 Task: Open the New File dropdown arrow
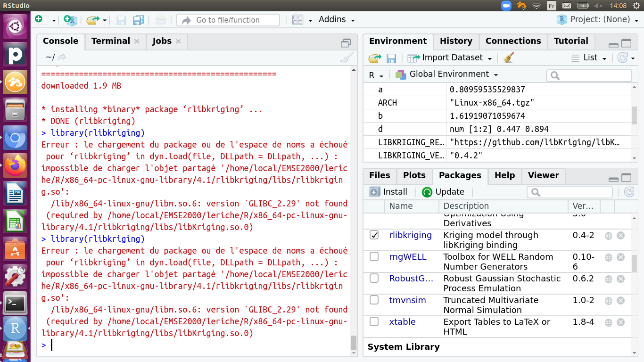(x=54, y=20)
